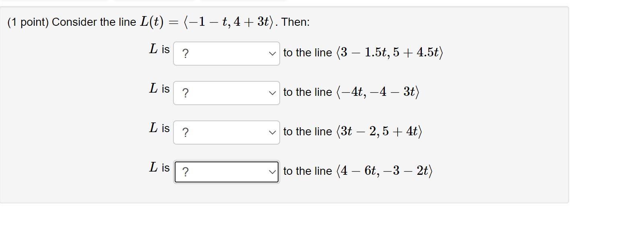Image resolution: width=644 pixels, height=236 pixels.
Task: Click the chevron arrow on the fourth dropdown
Action: [272, 172]
